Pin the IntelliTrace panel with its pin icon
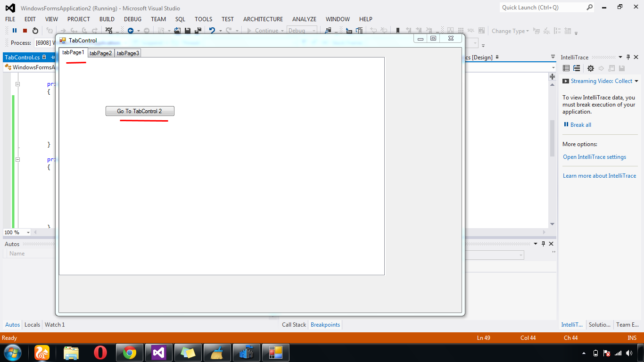Image resolution: width=644 pixels, height=362 pixels. pos(628,57)
